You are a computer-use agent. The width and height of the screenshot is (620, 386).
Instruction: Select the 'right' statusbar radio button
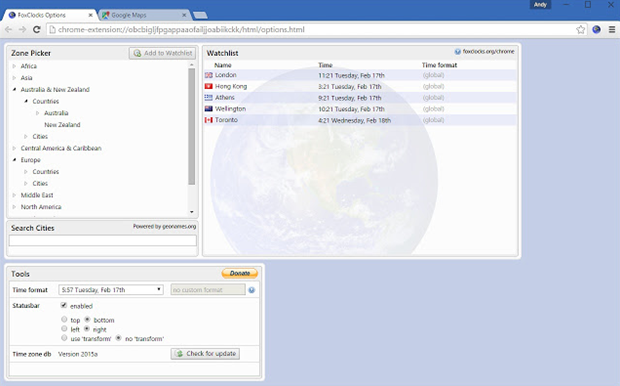coord(87,329)
